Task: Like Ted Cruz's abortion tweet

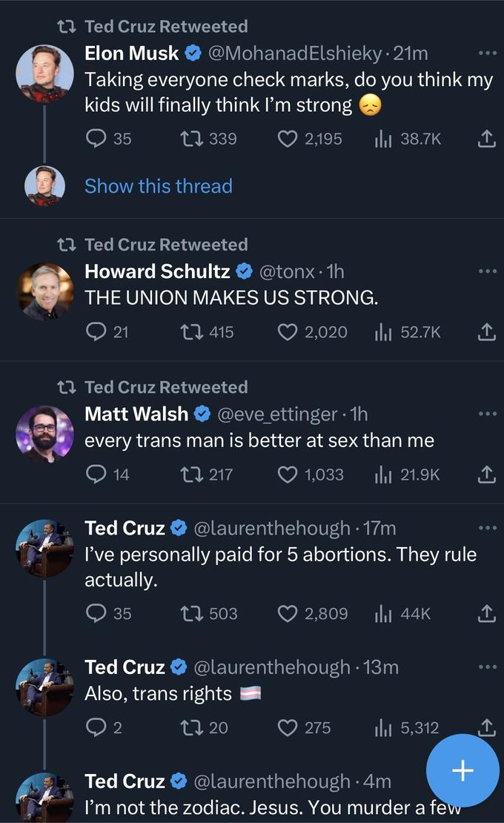Action: pos(288,613)
